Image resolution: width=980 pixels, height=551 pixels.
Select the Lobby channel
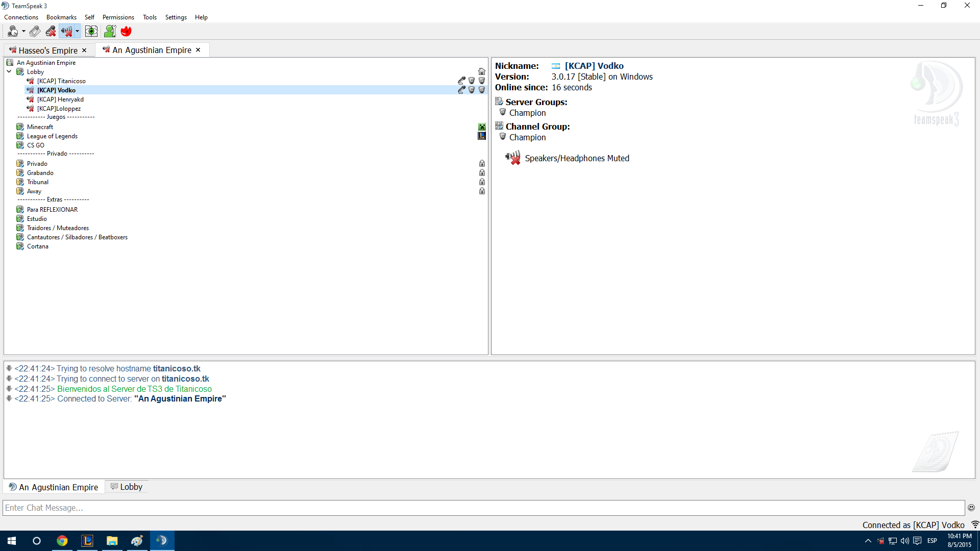35,72
